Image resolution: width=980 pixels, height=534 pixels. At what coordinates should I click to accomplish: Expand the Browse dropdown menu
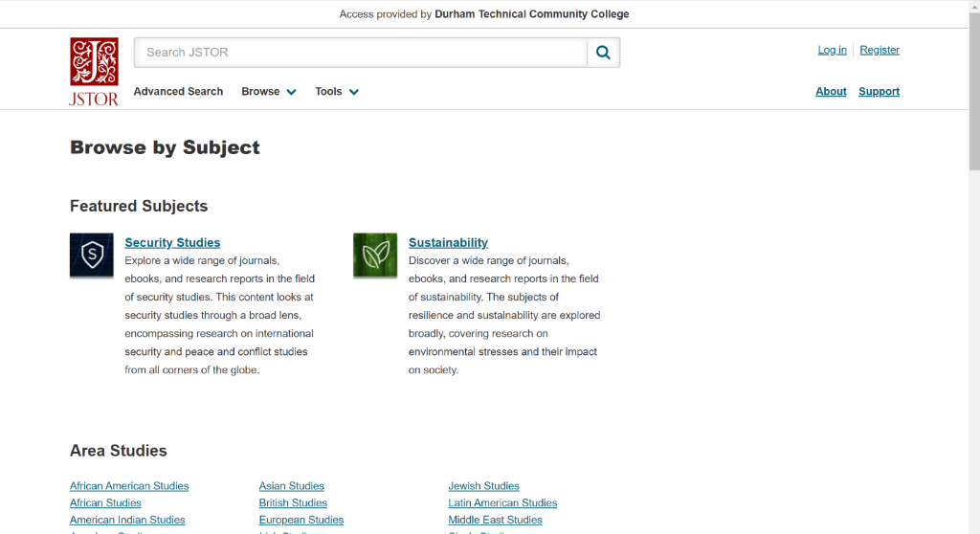[x=268, y=92]
